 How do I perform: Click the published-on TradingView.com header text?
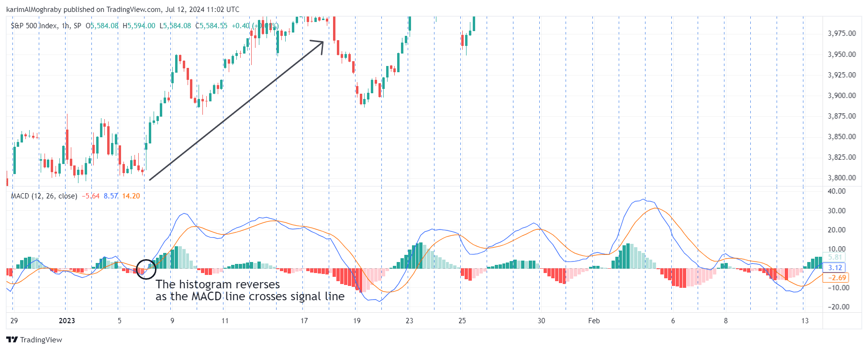click(122, 10)
